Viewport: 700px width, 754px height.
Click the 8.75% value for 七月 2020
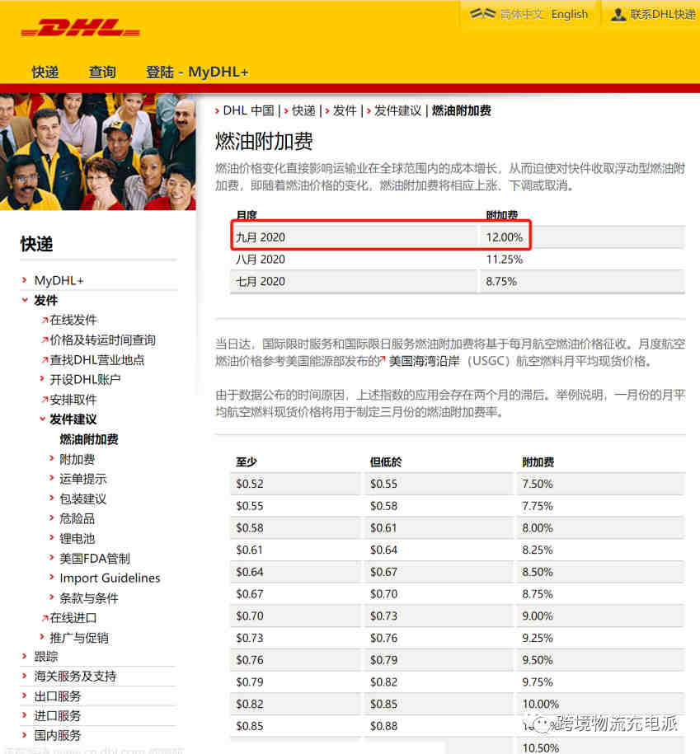(x=500, y=281)
